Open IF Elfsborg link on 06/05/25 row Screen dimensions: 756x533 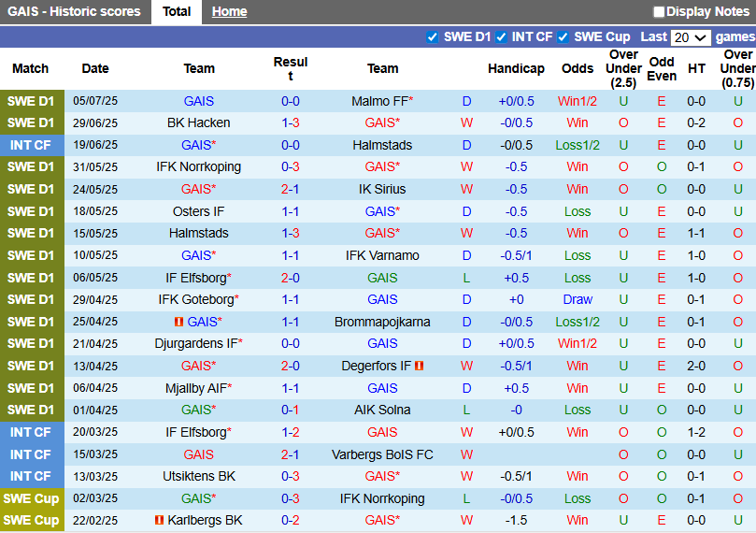click(195, 278)
